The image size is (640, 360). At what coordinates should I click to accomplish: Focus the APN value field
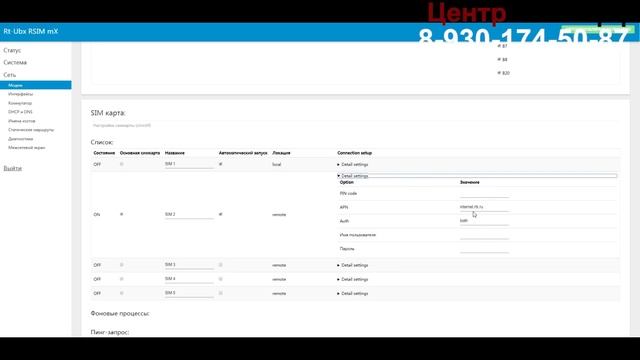[484, 207]
